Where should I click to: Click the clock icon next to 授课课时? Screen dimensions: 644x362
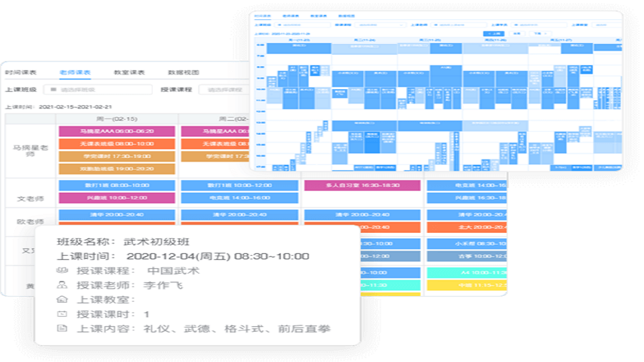pyautogui.click(x=61, y=313)
